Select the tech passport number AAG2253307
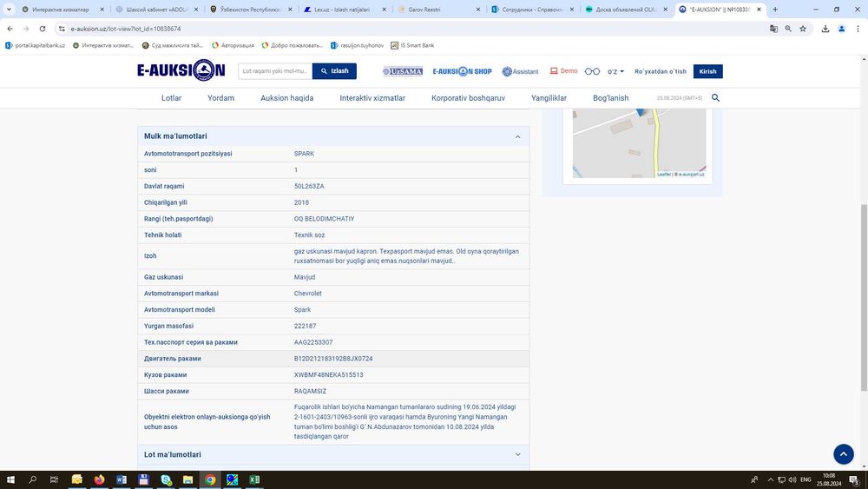Image resolution: width=868 pixels, height=489 pixels. (313, 342)
